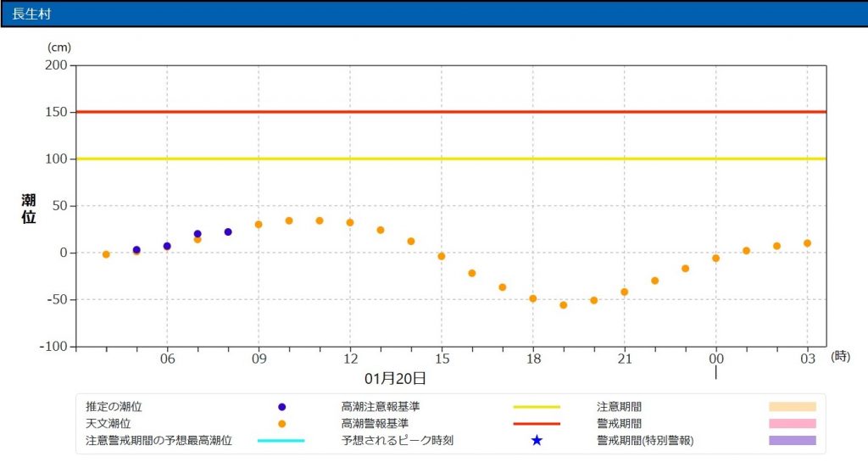Click the 200 value on the vertical axis
The image size is (868, 462).
point(57,65)
